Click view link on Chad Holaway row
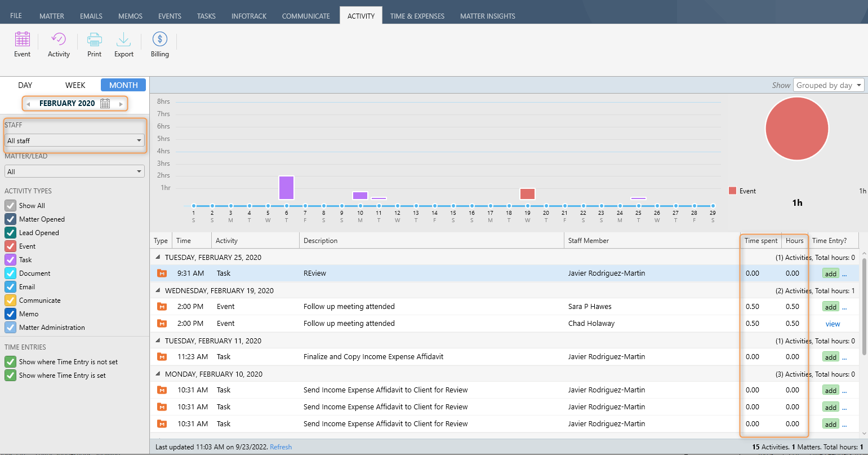This screenshot has width=868, height=455. tap(833, 324)
